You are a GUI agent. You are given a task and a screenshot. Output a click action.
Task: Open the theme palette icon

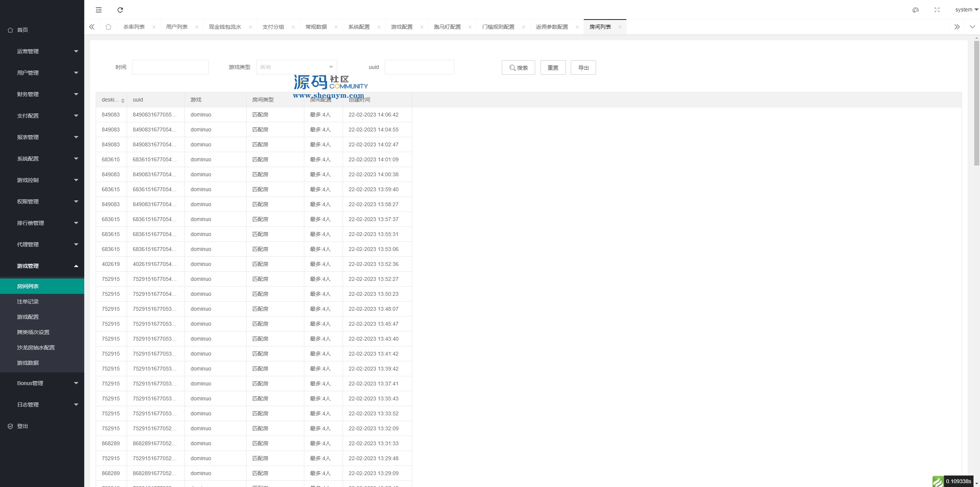point(915,10)
